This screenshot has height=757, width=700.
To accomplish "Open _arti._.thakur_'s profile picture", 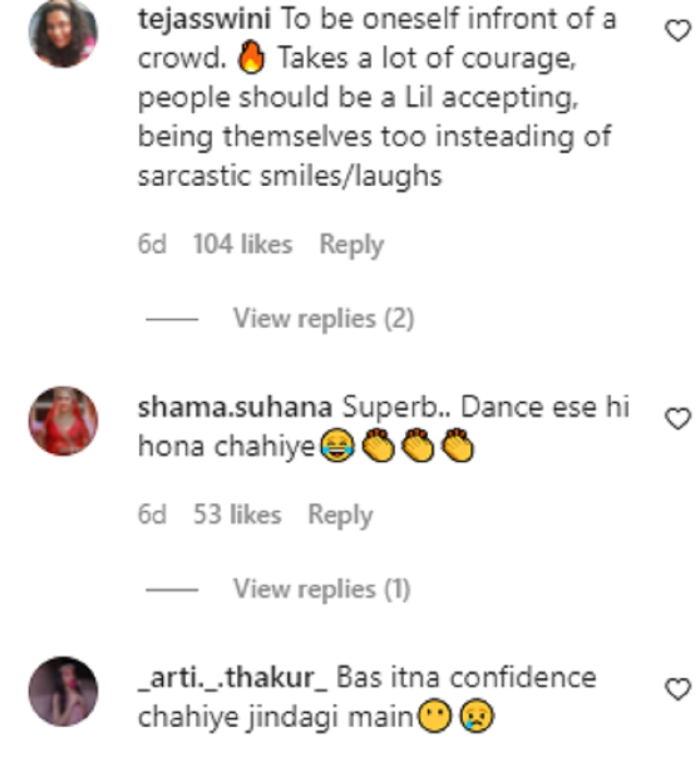I will coord(63,691).
